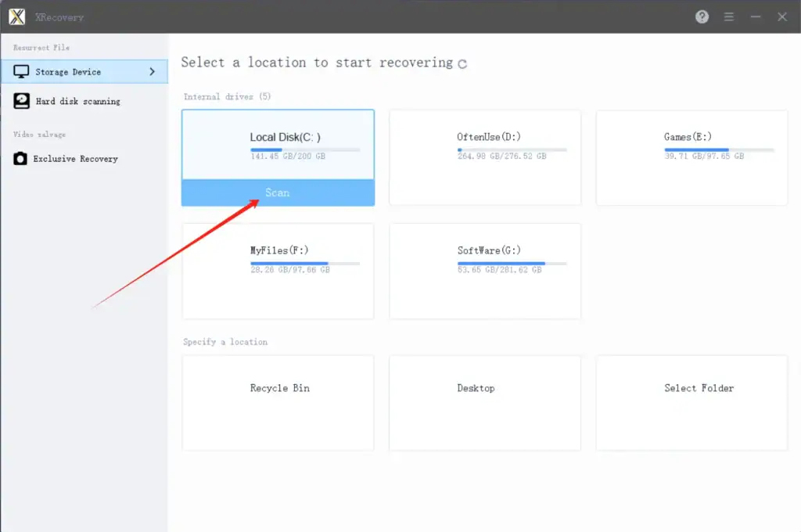
Task: Open Exclusive Recovery video salvage icon
Action: click(x=22, y=159)
